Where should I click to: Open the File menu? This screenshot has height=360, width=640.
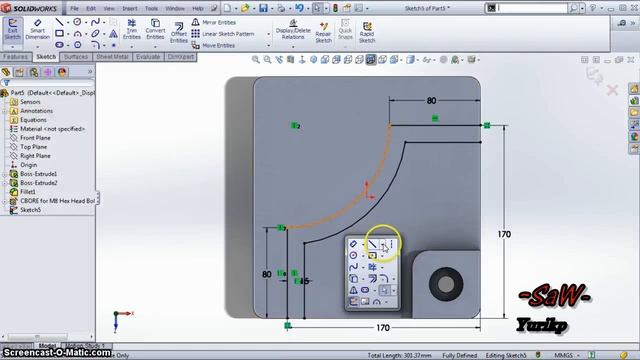(74, 8)
